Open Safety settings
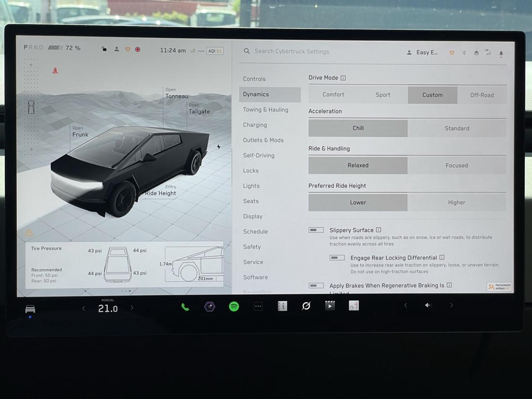This screenshot has height=399, width=532. tap(252, 247)
